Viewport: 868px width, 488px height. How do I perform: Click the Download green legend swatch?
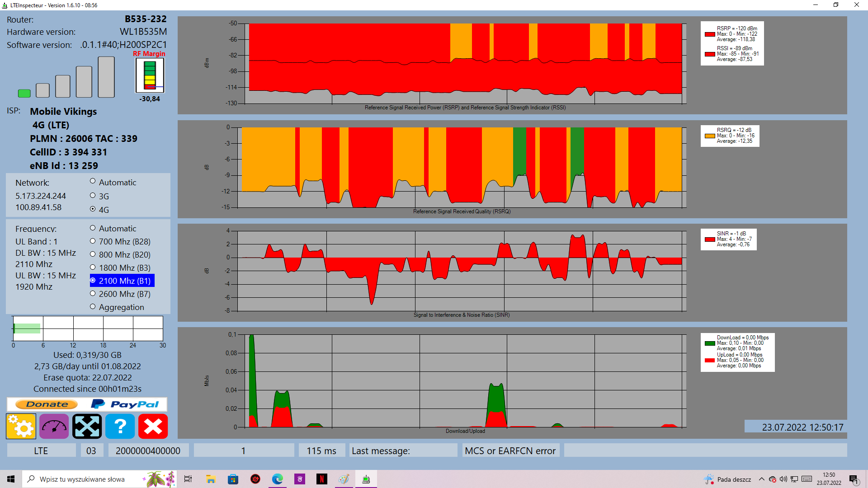(x=710, y=343)
